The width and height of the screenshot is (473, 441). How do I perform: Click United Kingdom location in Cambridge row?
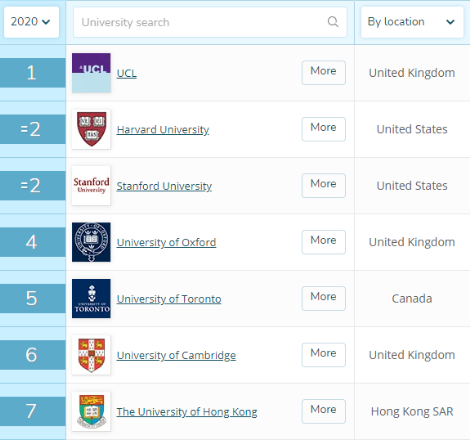(x=412, y=355)
